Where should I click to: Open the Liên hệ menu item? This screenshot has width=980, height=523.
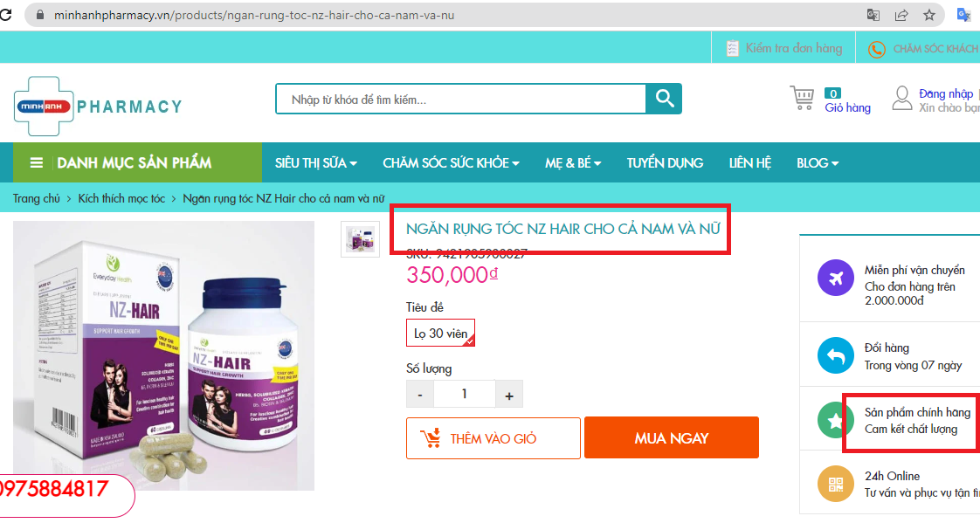[750, 162]
